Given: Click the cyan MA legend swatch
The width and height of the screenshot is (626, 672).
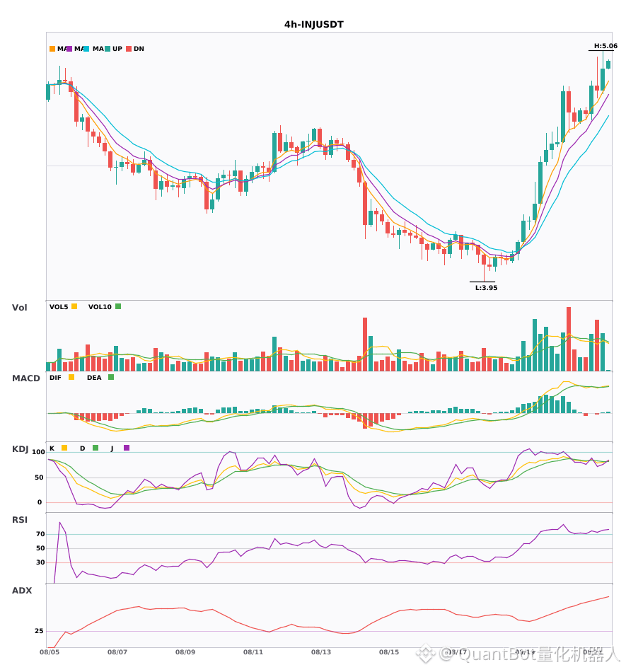Looking at the screenshot, I should 86,49.
